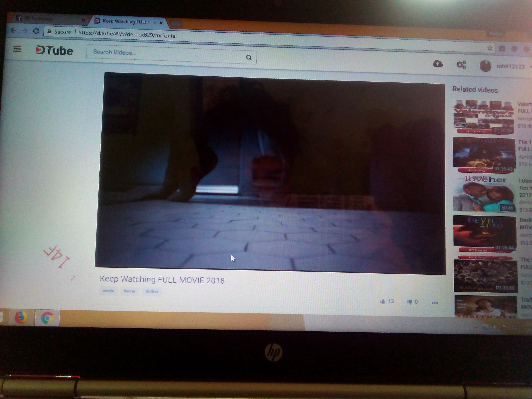
Task: Open the DTube hamburger menu
Action: [x=17, y=49]
